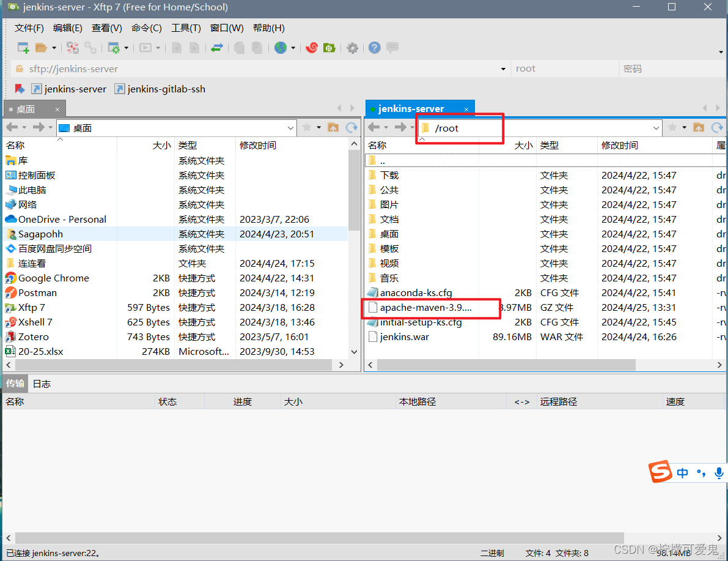Screen dimensions: 728x561
Task: Expand the local 桌面 path dropdown
Action: click(x=290, y=128)
